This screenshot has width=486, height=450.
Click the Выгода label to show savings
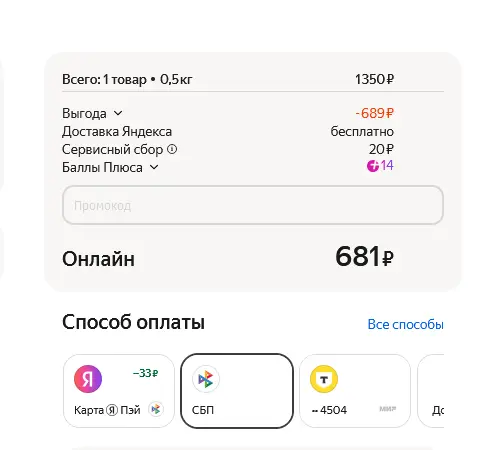[84, 113]
